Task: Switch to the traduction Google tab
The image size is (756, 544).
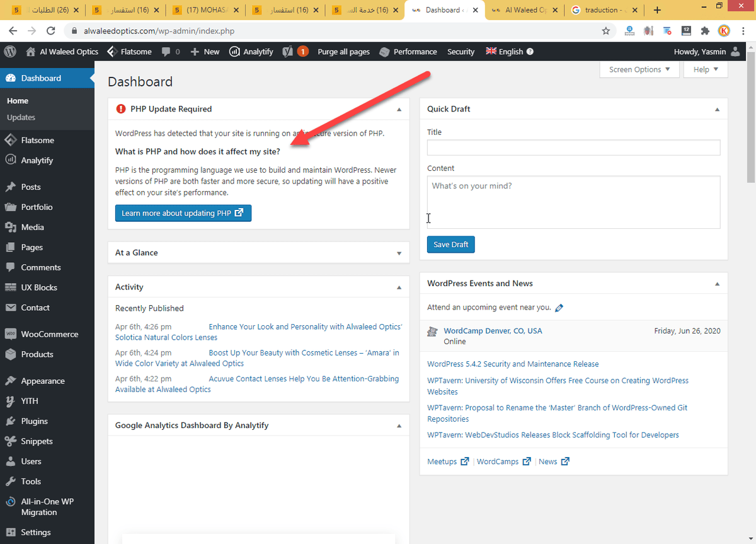Action: [x=605, y=10]
